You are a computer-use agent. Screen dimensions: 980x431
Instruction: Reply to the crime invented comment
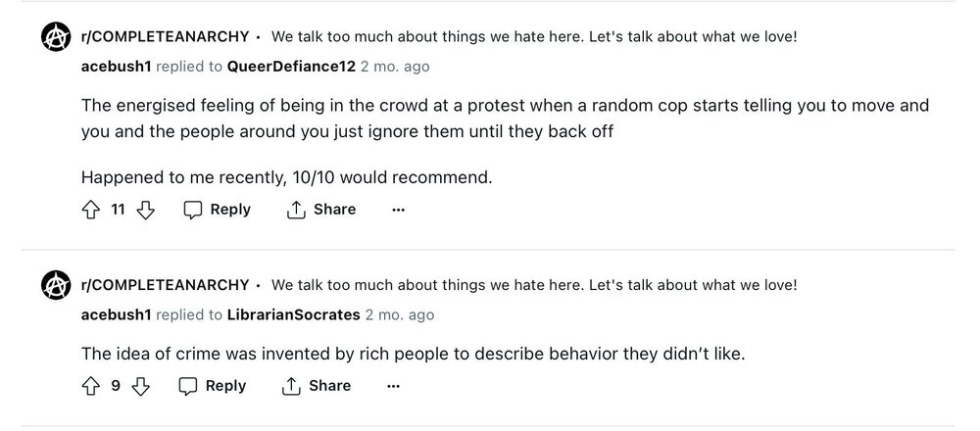[x=213, y=386]
